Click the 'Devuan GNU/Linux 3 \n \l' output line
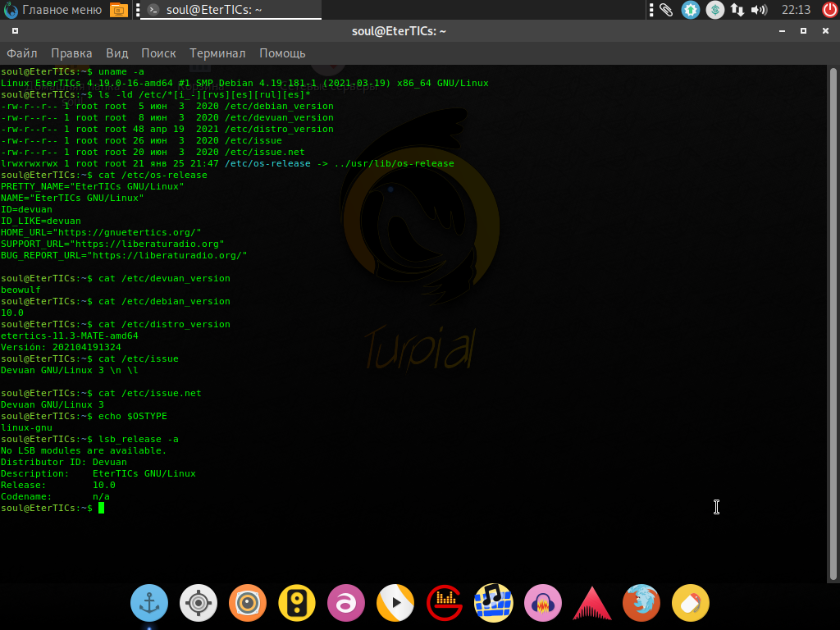The width and height of the screenshot is (840, 630). pos(69,370)
